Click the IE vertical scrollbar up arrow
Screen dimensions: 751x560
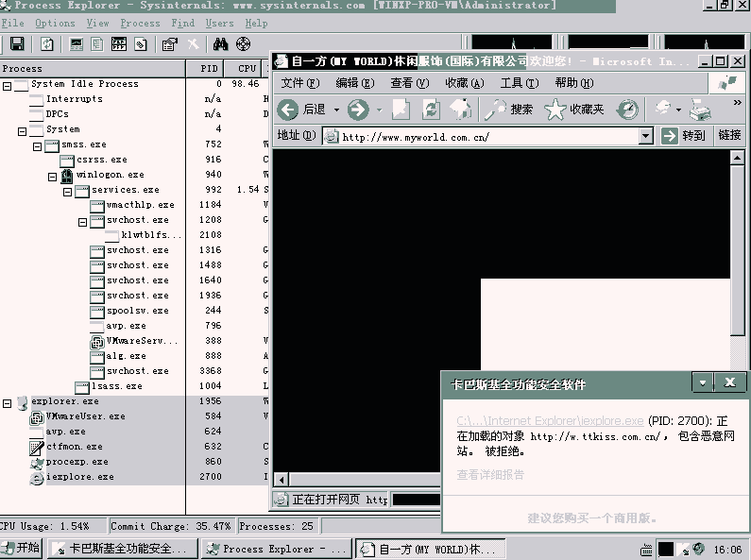coord(738,158)
